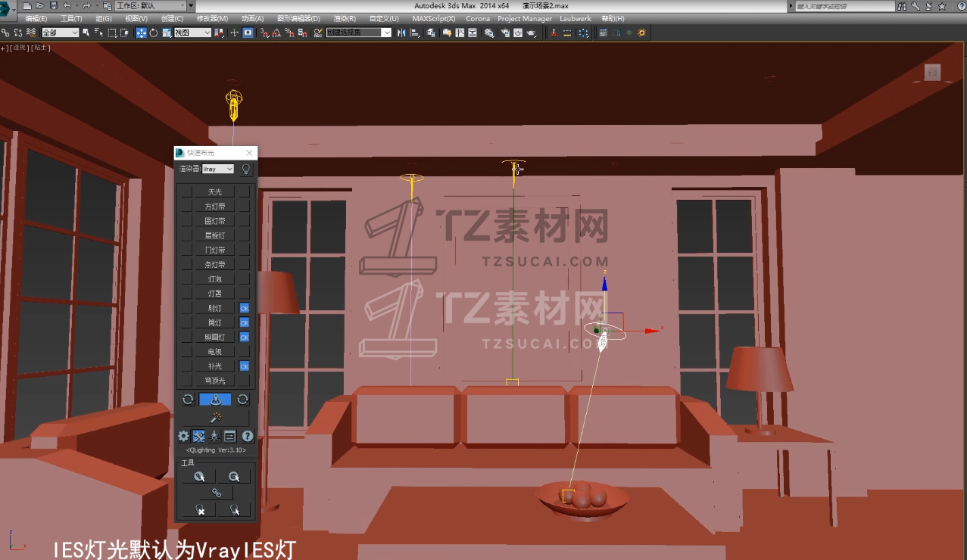Screen dimensions: 967x560
Task: Open the Laubwerk menu
Action: pyautogui.click(x=576, y=18)
